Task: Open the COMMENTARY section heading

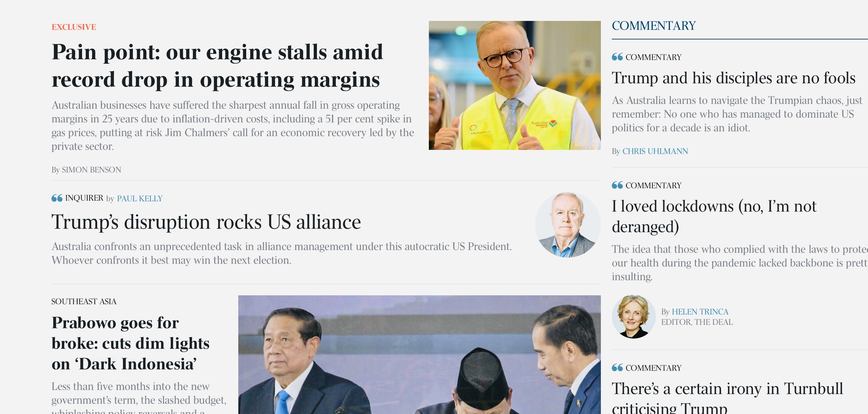Action: point(654,26)
